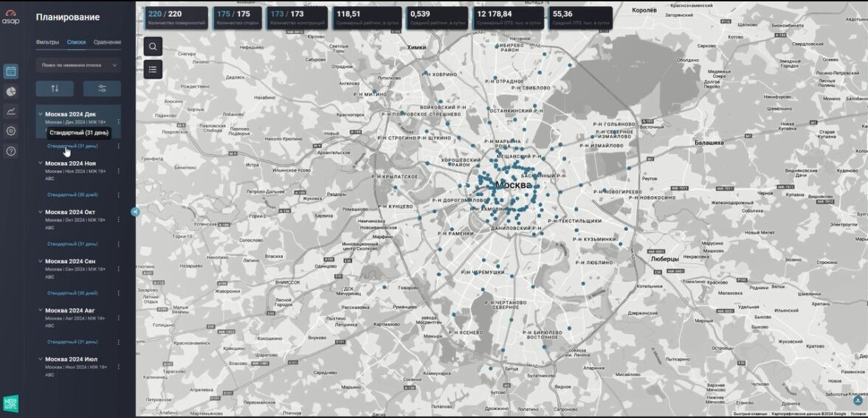This screenshot has width=868, height=418.
Task: Open three-dot menu for Москва 2024 Июл
Action: coord(118,366)
